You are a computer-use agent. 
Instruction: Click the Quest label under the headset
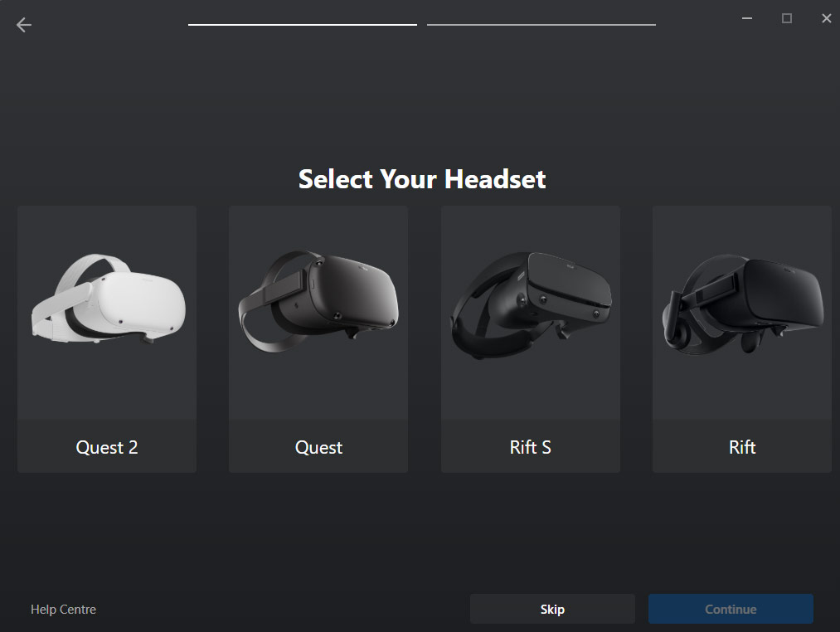tap(318, 447)
